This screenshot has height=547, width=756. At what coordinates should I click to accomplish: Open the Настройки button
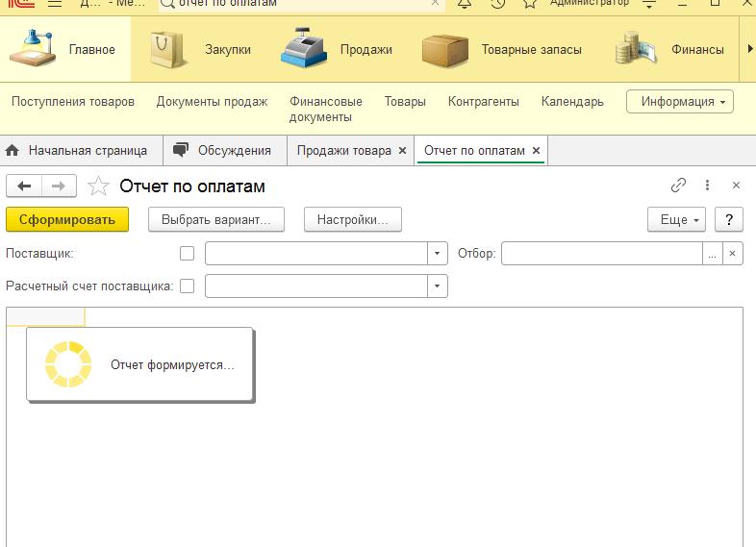tap(352, 220)
